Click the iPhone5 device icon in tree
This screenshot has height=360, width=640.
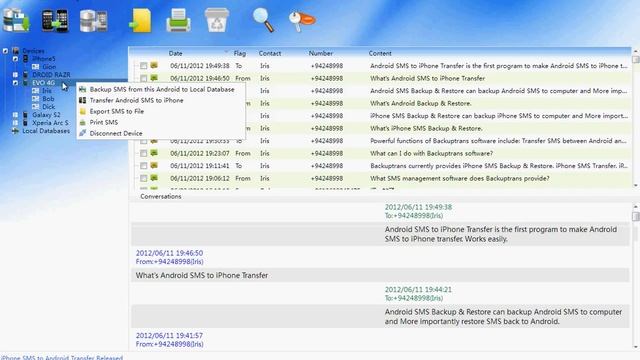point(26,59)
